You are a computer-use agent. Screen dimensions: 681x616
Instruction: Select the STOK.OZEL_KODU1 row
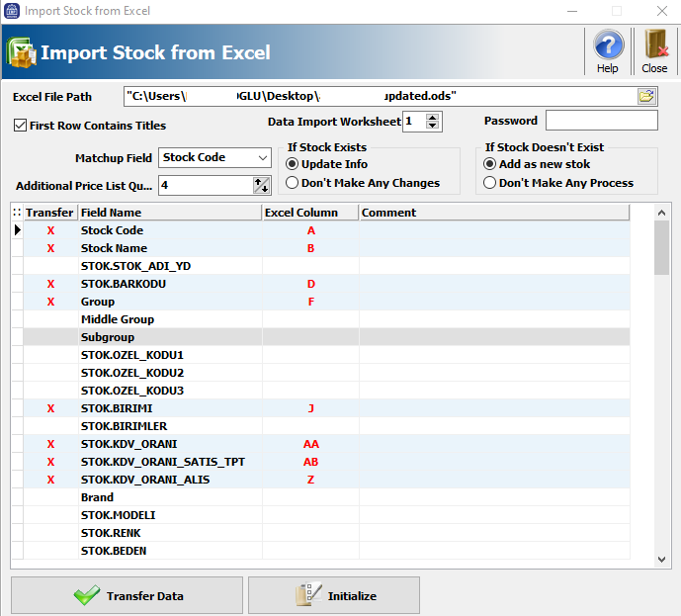point(326,355)
